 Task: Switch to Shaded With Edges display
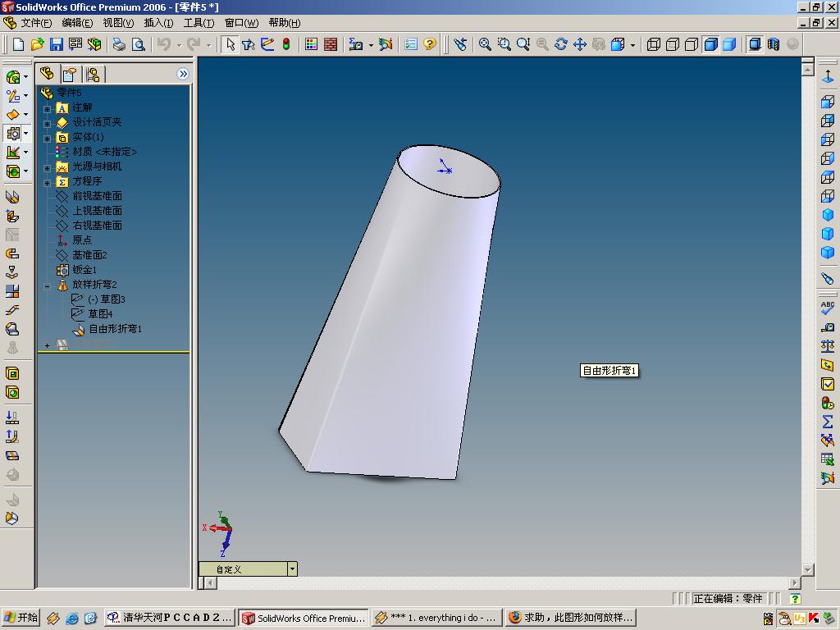point(711,44)
